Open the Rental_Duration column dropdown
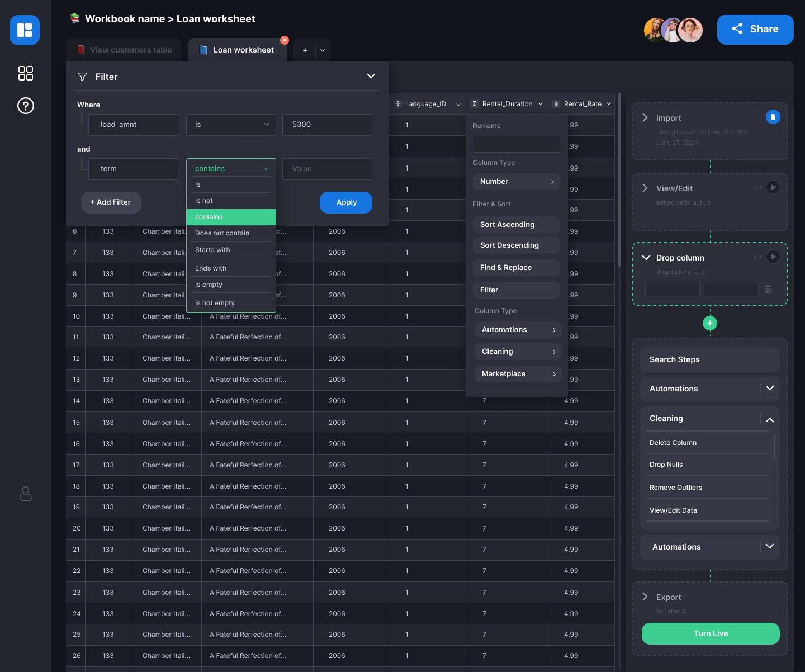 [541, 104]
